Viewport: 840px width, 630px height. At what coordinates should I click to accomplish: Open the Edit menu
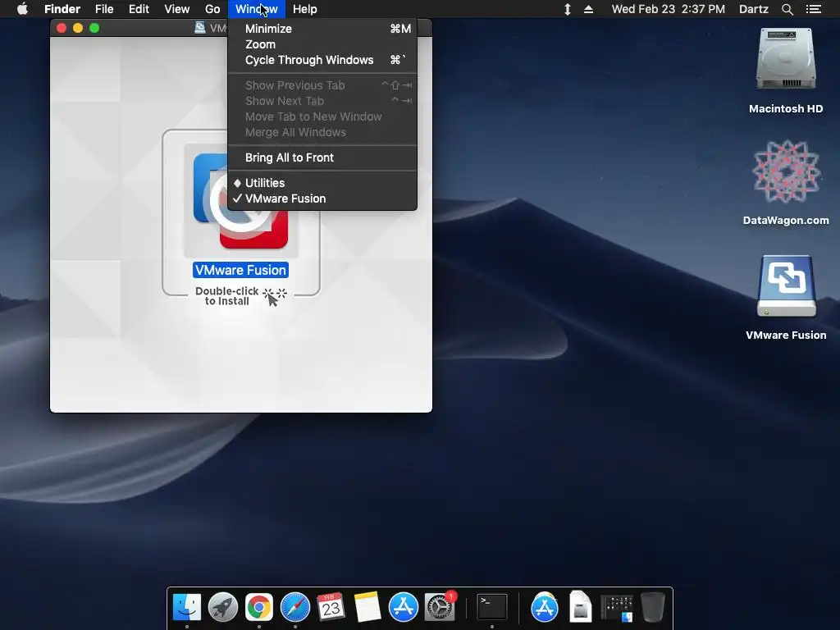(x=139, y=9)
